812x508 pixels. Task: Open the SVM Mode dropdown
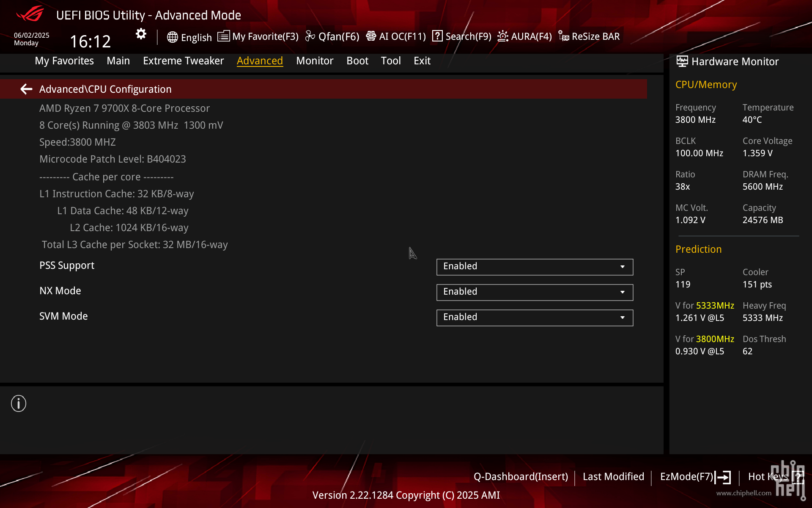[x=535, y=317]
